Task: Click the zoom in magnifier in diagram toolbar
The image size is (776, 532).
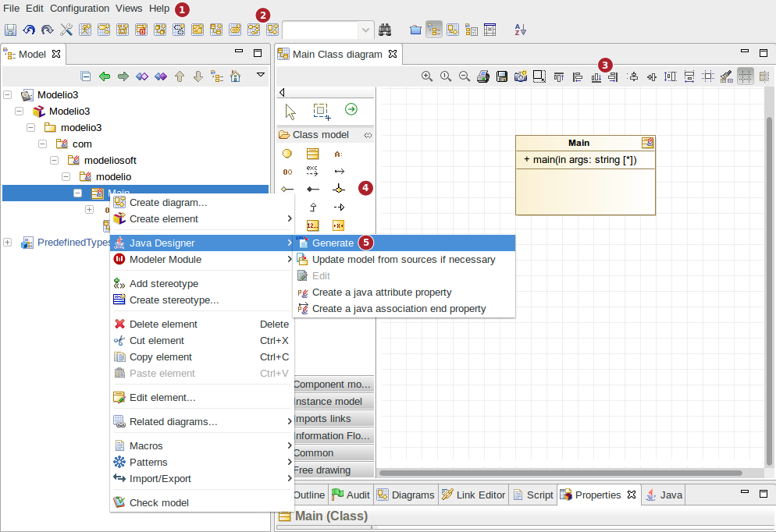Action: [427, 76]
